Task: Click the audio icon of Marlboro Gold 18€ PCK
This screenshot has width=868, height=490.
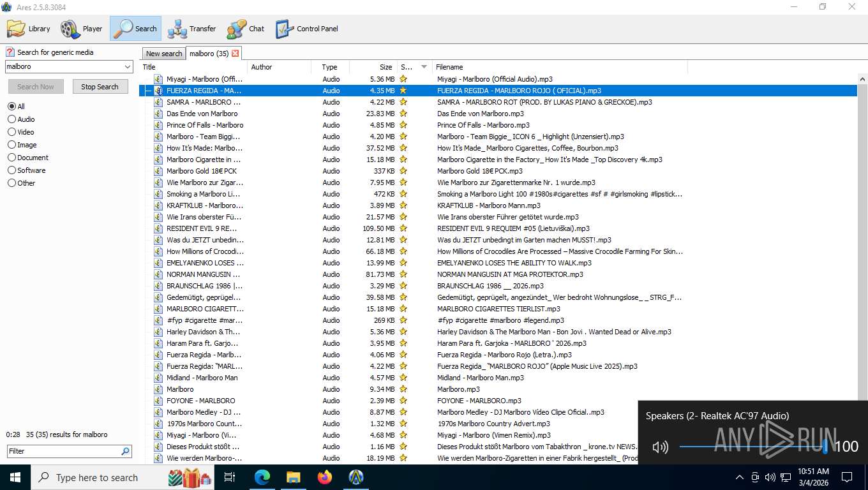Action: pos(158,171)
